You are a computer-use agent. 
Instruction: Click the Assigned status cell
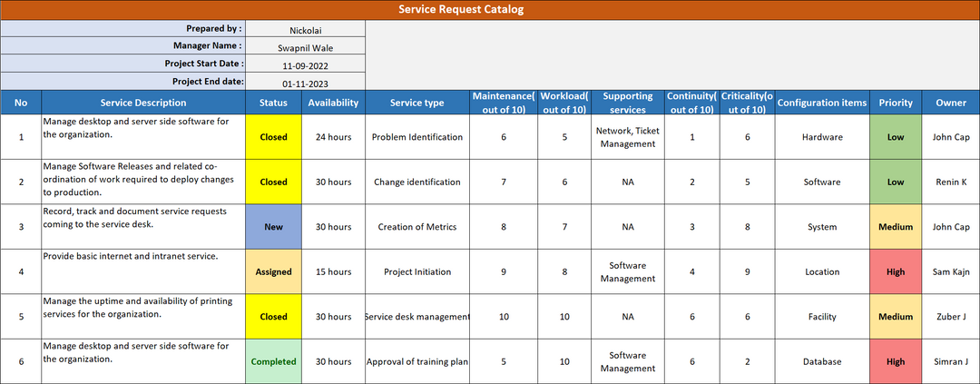pos(273,271)
